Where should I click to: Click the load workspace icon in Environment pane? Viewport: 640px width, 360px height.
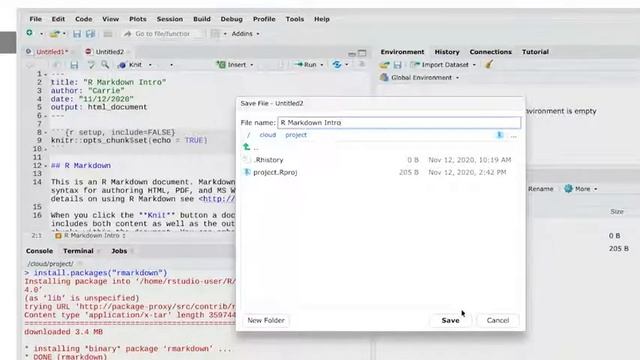tap(384, 65)
